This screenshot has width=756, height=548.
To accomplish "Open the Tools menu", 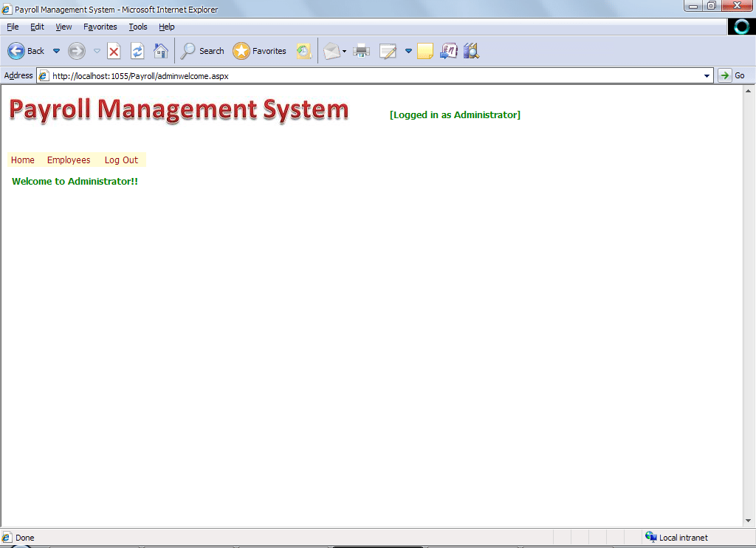I will coord(138,27).
